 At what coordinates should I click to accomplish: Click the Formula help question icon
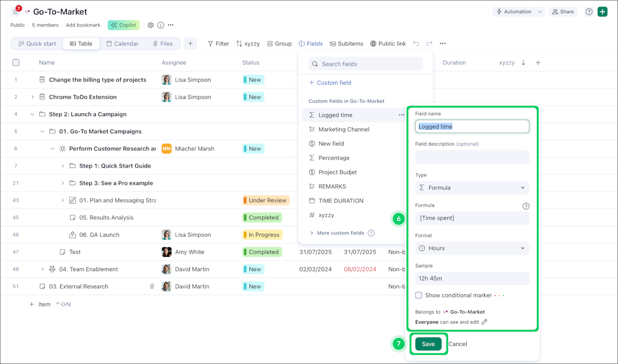(526, 206)
